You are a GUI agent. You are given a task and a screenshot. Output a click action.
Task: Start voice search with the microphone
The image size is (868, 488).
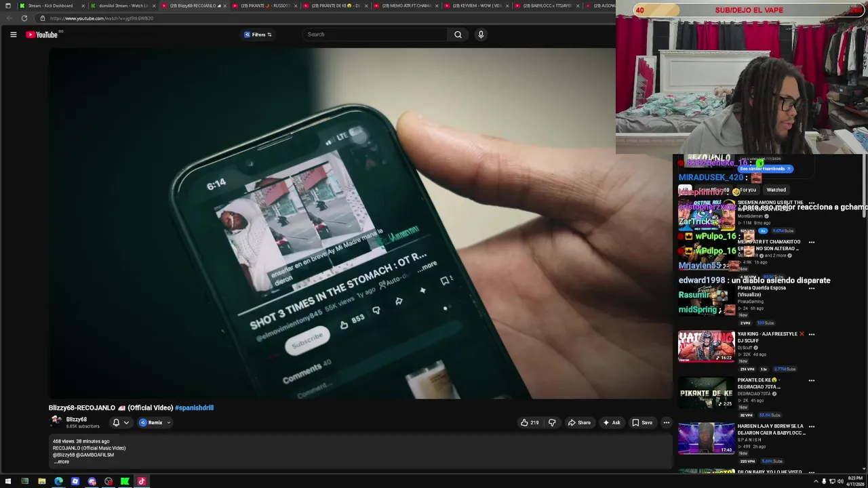coord(481,35)
